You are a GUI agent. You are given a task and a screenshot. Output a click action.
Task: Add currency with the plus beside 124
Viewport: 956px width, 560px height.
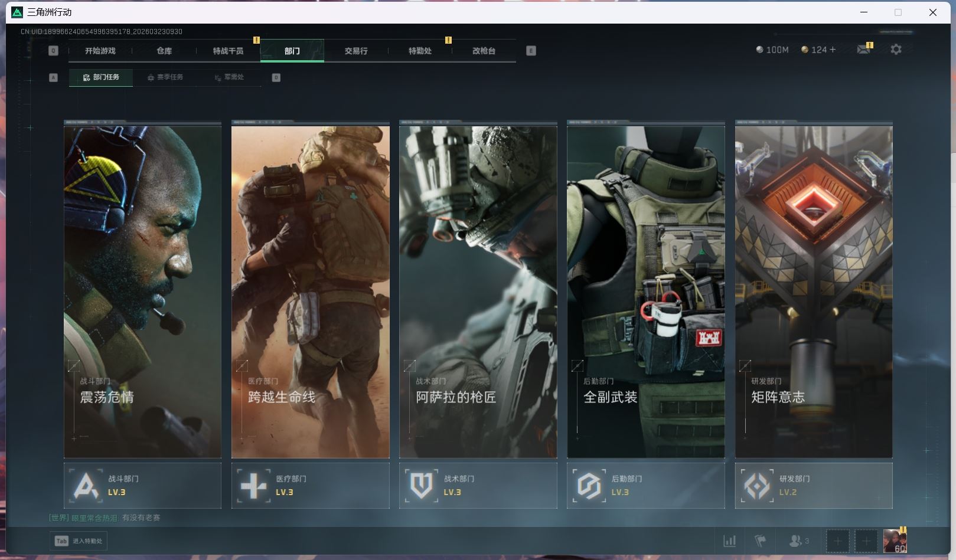[x=833, y=50]
